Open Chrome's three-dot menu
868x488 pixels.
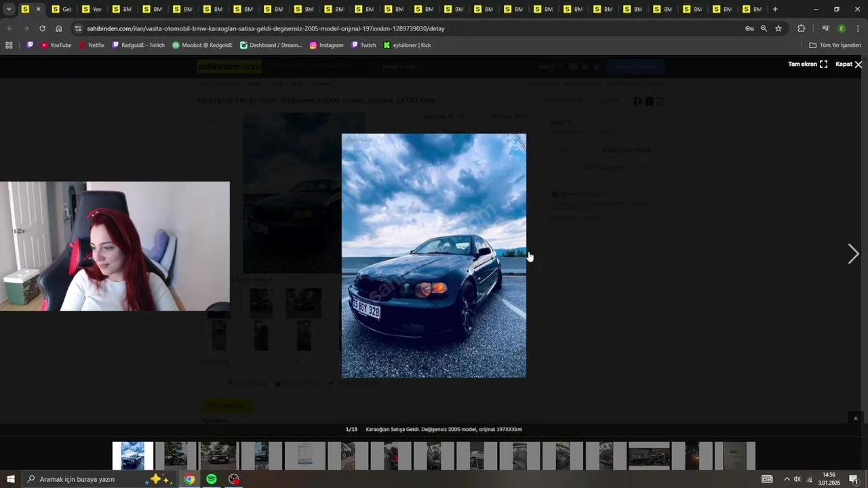(x=858, y=28)
